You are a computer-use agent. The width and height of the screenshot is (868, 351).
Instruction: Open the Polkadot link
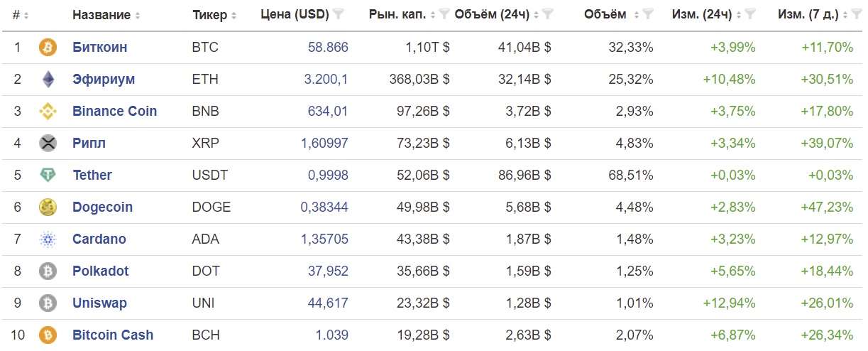[101, 271]
